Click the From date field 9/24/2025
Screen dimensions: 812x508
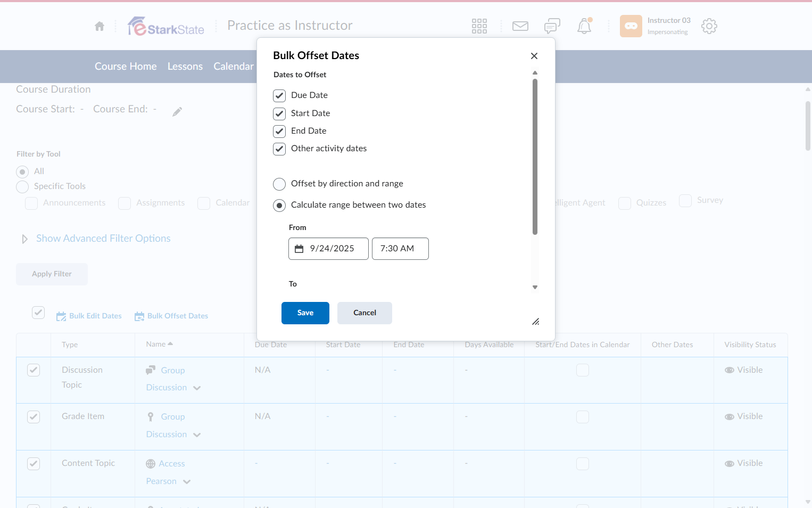(328, 249)
